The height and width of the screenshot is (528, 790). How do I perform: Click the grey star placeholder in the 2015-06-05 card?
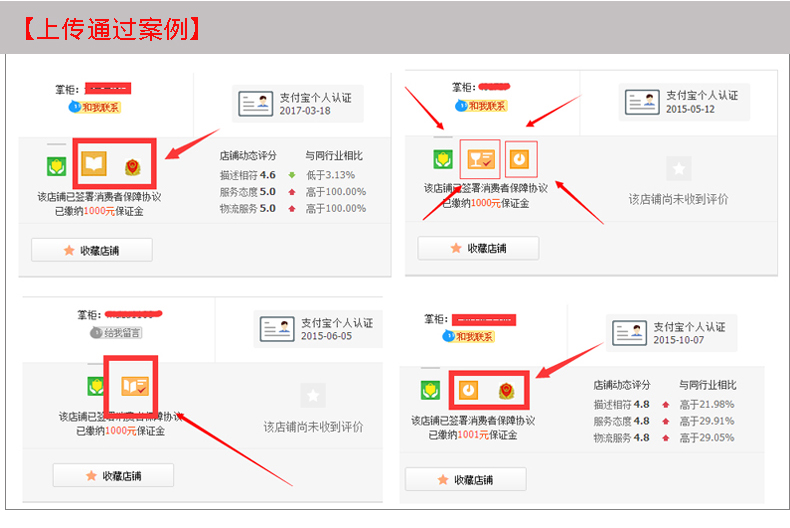[313, 395]
